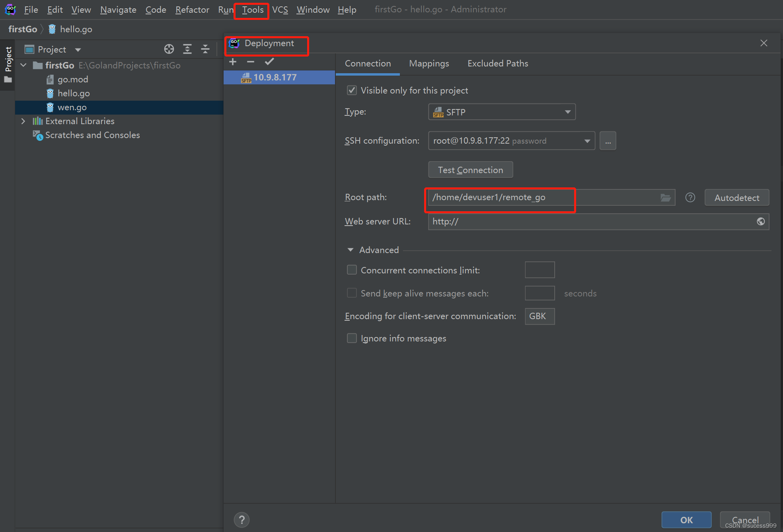The image size is (783, 532).
Task: Open SSH configuration dropdown list
Action: (x=587, y=141)
